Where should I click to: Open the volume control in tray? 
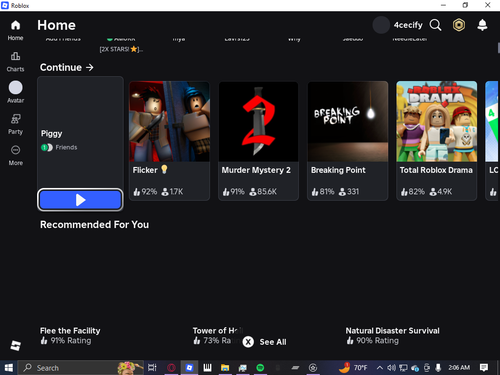click(x=391, y=368)
